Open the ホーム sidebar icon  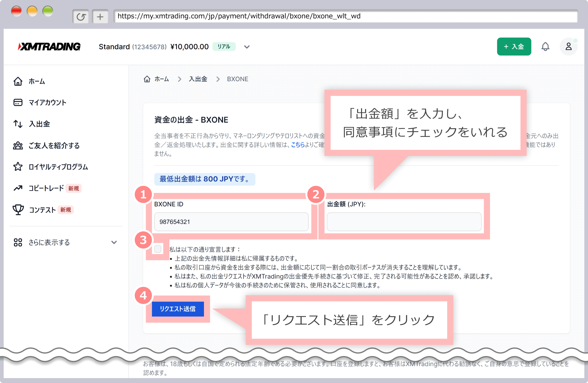(18, 81)
